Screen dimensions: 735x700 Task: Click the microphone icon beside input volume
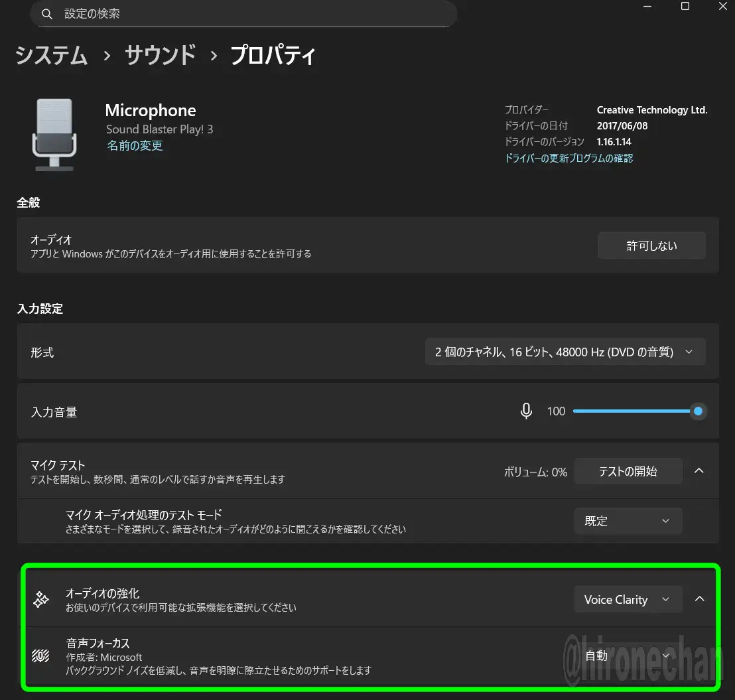[526, 411]
